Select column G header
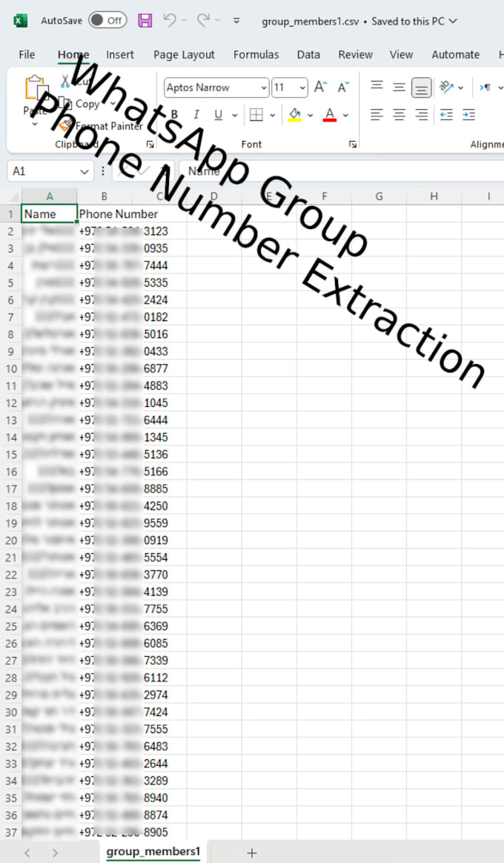Image resolution: width=504 pixels, height=863 pixels. [x=379, y=196]
